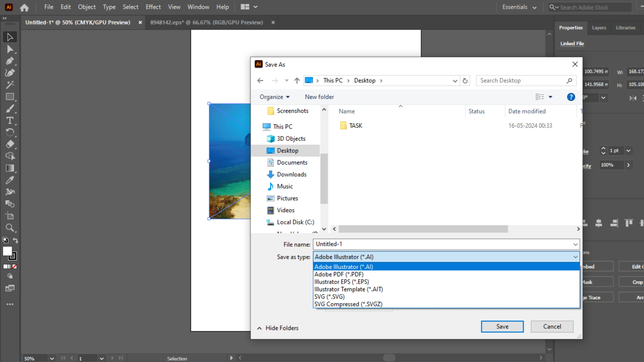Select the Paintbrush tool
The width and height of the screenshot is (644, 362).
pos(10,109)
